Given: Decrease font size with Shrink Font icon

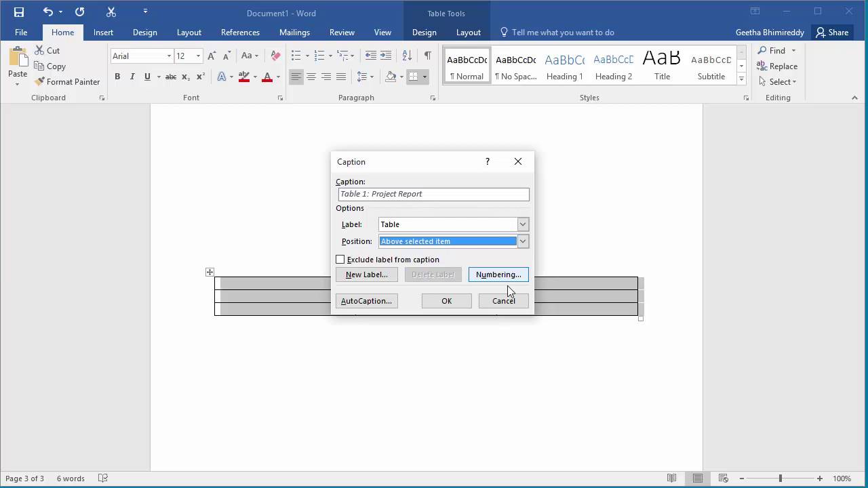Looking at the screenshot, I should 227,56.
